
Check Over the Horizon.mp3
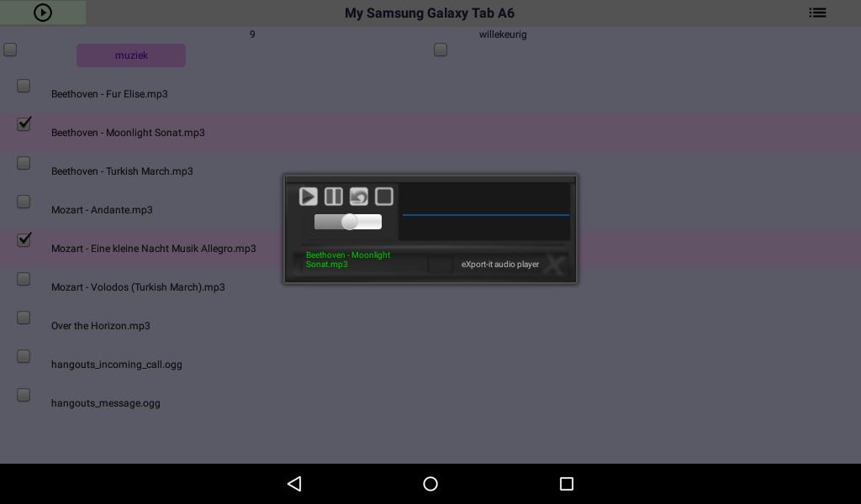pos(24,318)
